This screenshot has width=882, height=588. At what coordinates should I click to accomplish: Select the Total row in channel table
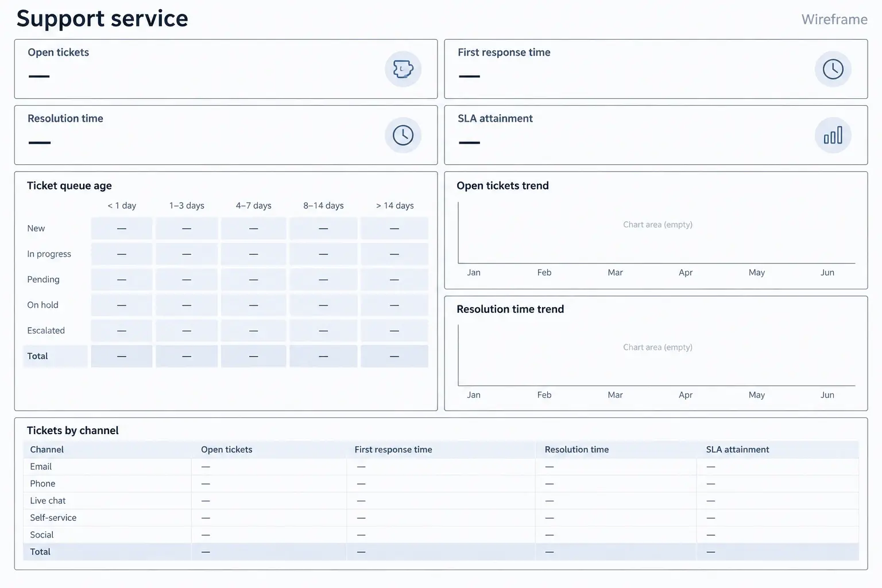[x=441, y=552]
